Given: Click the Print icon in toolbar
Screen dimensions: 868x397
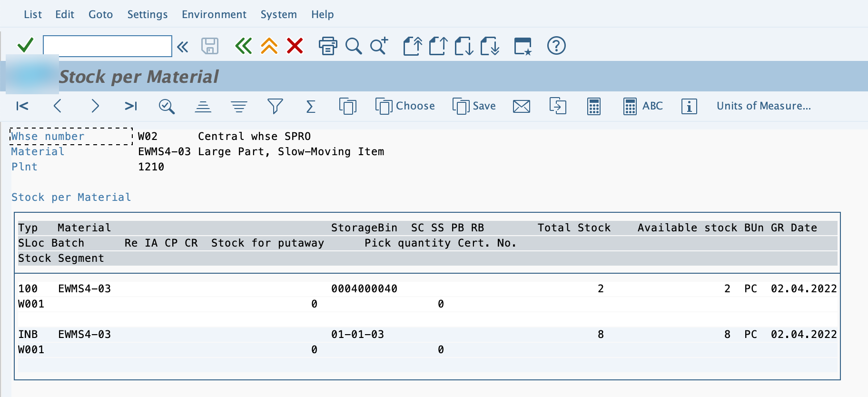Looking at the screenshot, I should click(328, 46).
